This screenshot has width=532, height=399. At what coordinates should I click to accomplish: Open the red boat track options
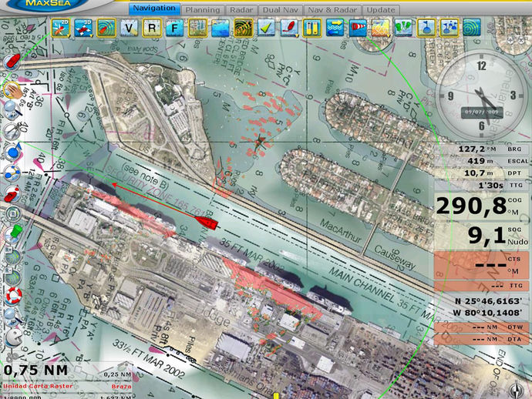coord(289,28)
